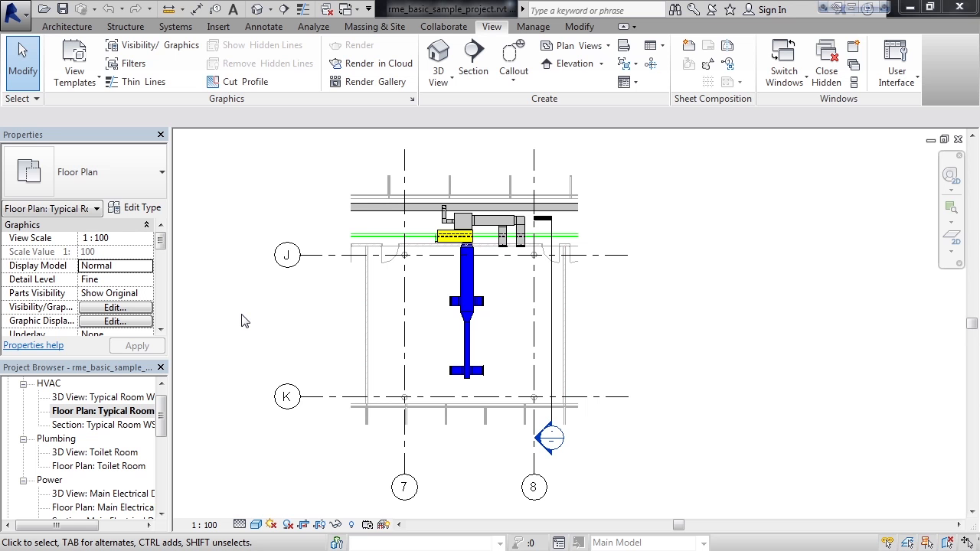The image size is (980, 551).
Task: Click the Properties help link
Action: tap(33, 345)
